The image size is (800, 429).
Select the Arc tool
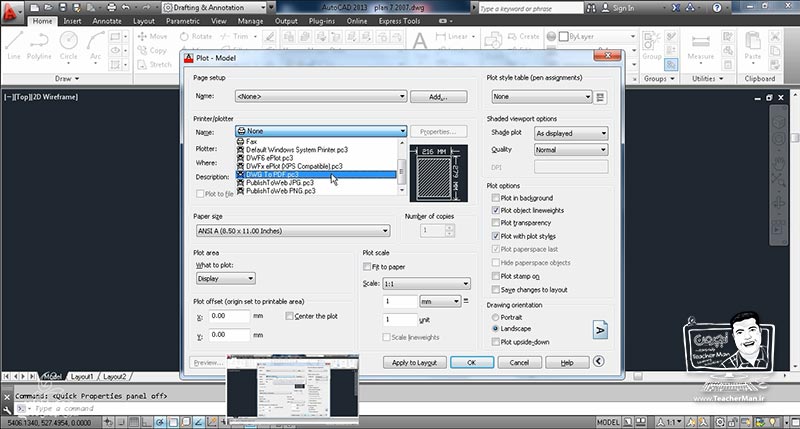click(95, 45)
